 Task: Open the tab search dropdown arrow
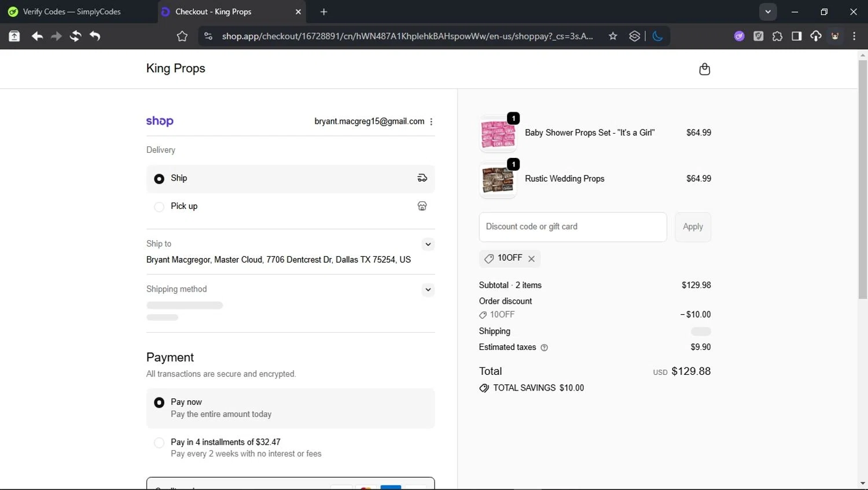point(768,12)
